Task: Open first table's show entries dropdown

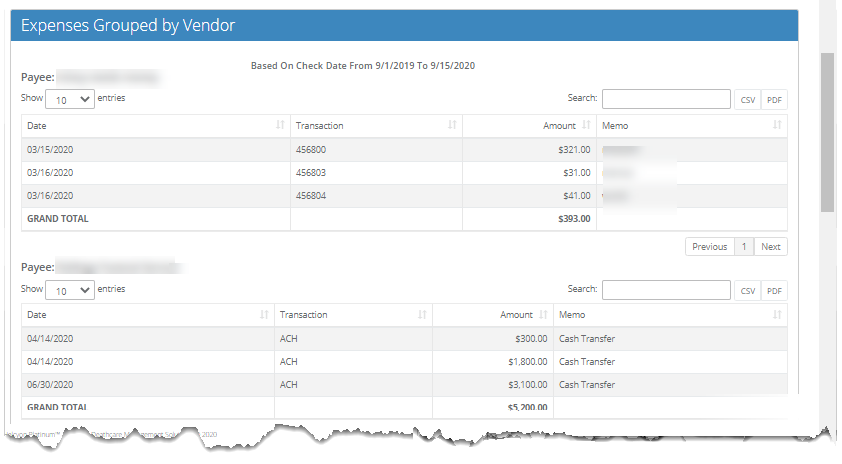Action: click(70, 99)
